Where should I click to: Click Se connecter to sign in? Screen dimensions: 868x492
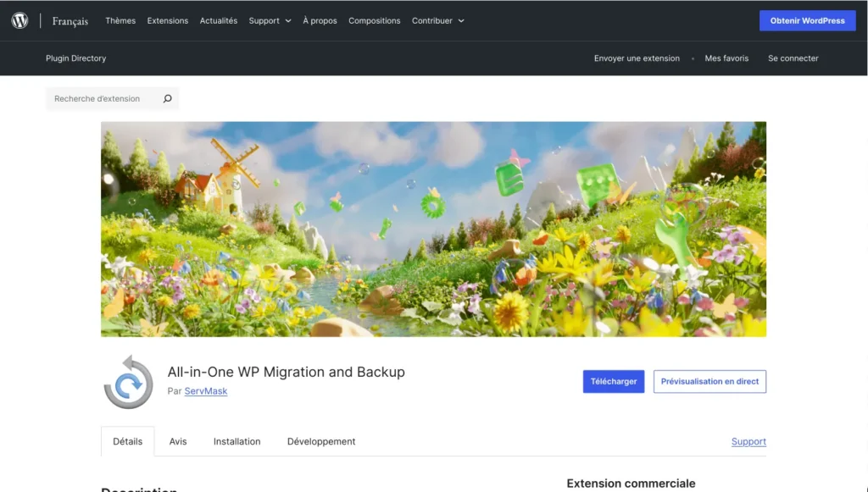(793, 58)
